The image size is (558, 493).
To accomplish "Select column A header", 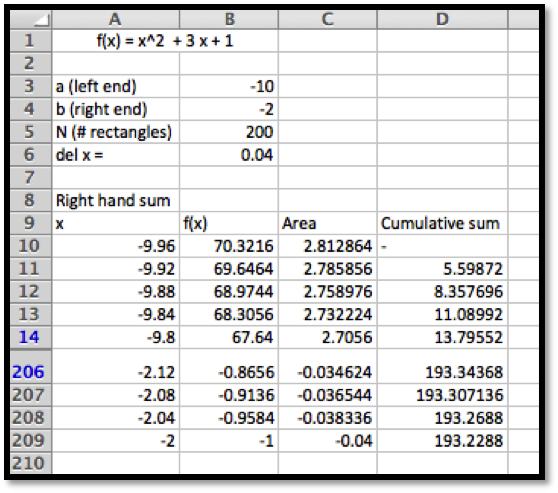I will [116, 20].
